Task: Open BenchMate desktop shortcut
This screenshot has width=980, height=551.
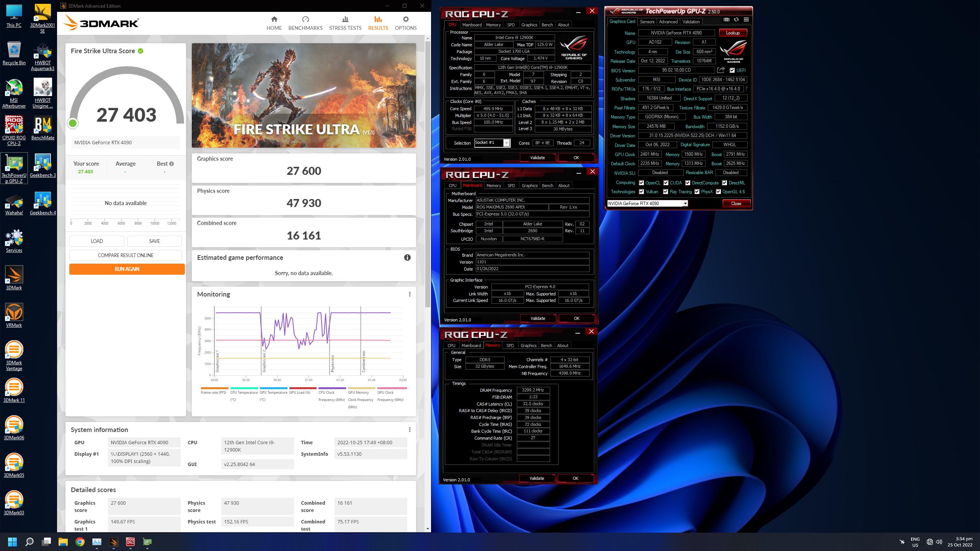Action: (43, 129)
